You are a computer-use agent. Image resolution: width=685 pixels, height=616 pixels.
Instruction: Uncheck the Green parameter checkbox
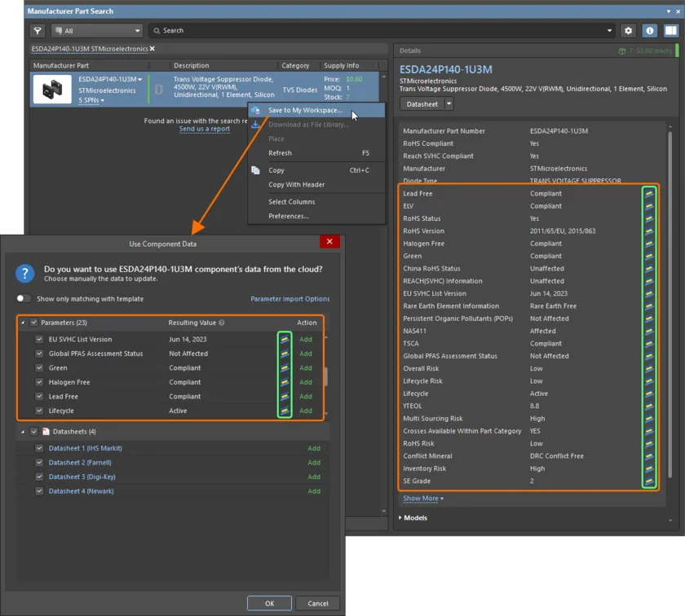39,368
